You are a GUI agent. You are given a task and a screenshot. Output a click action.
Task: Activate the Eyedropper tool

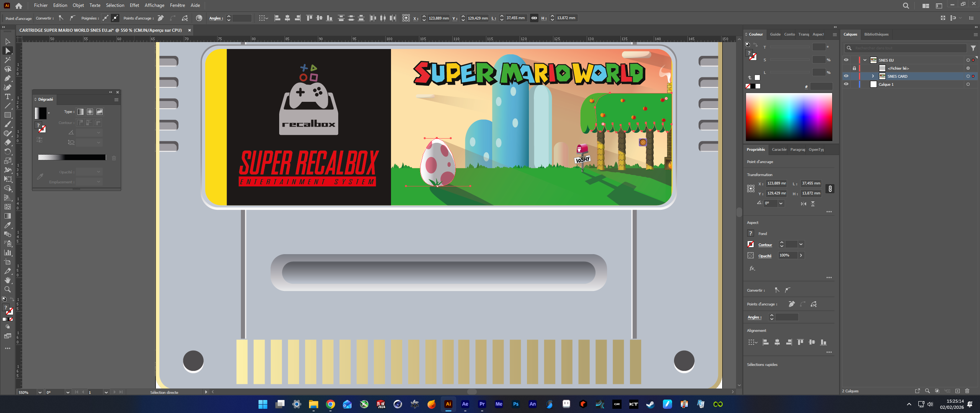[7, 225]
